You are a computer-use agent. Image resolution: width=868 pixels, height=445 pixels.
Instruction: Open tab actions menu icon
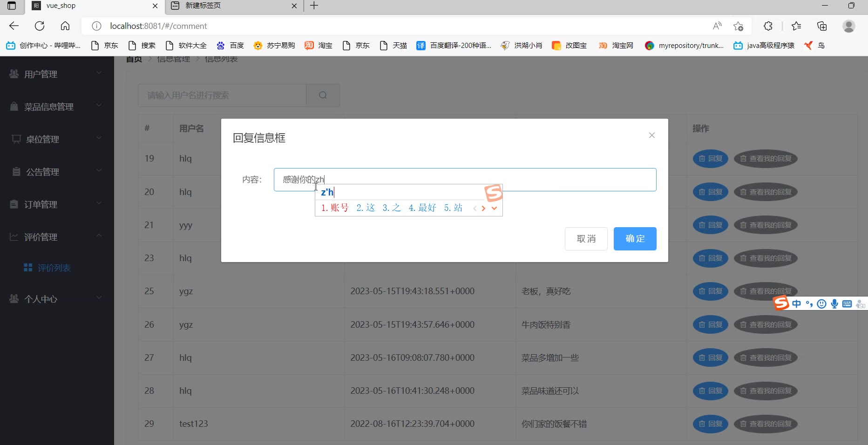12,6
